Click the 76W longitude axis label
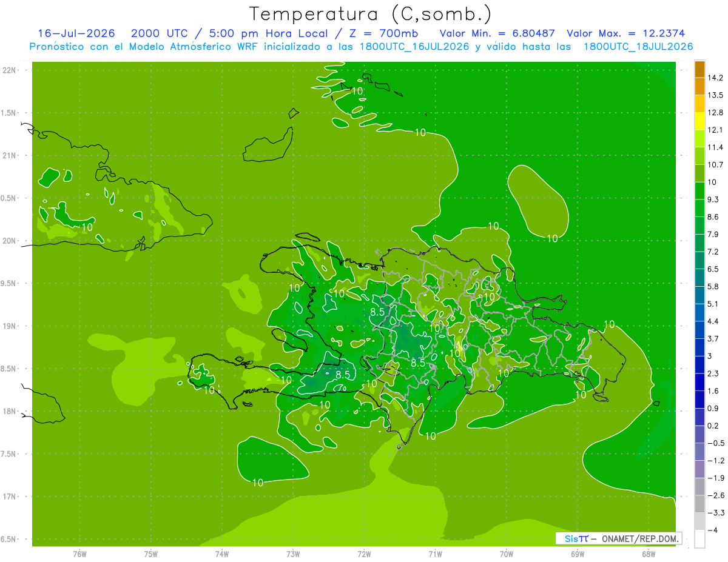This screenshot has height=562, width=728. [79, 554]
